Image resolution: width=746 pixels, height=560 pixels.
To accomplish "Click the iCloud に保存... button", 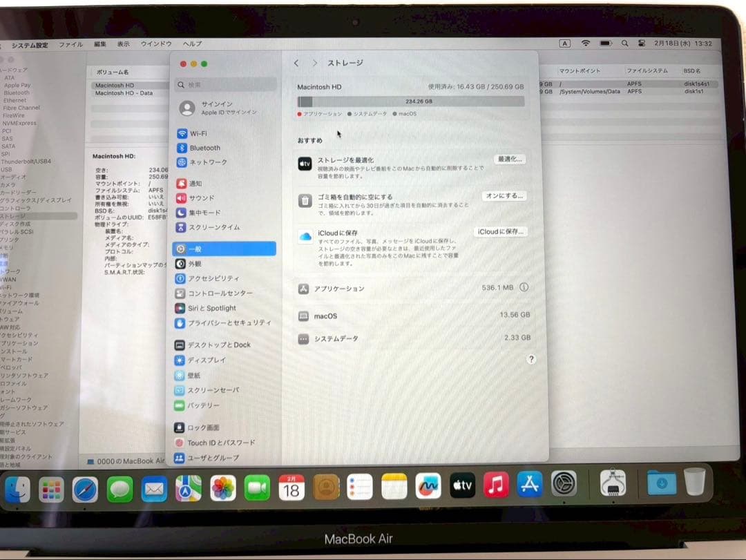I will coord(500,232).
